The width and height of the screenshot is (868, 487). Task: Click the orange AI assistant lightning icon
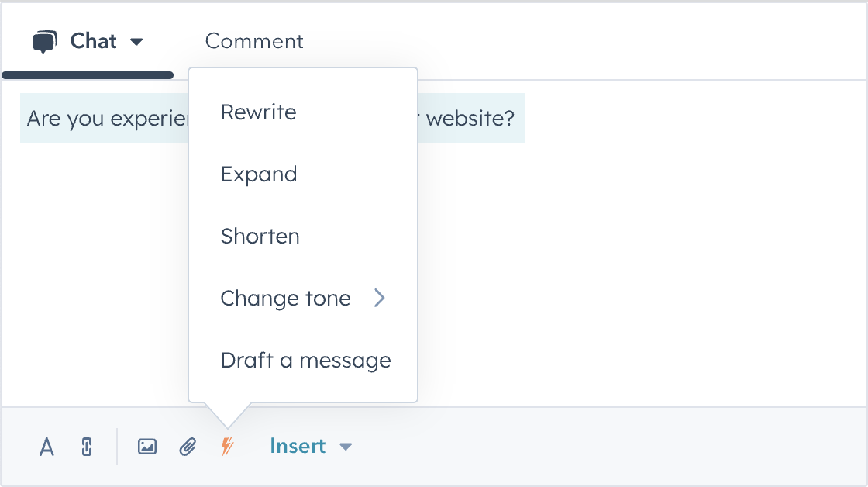click(227, 447)
